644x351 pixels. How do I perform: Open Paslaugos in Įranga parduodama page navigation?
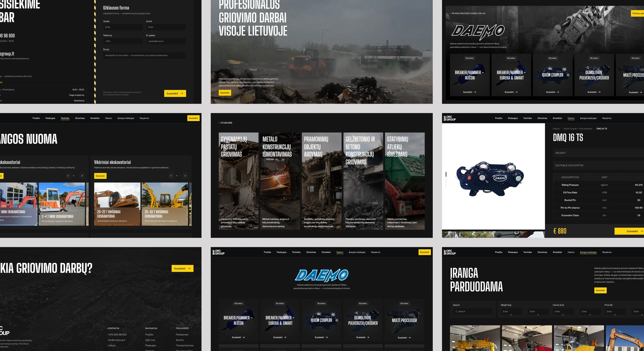[x=513, y=252]
